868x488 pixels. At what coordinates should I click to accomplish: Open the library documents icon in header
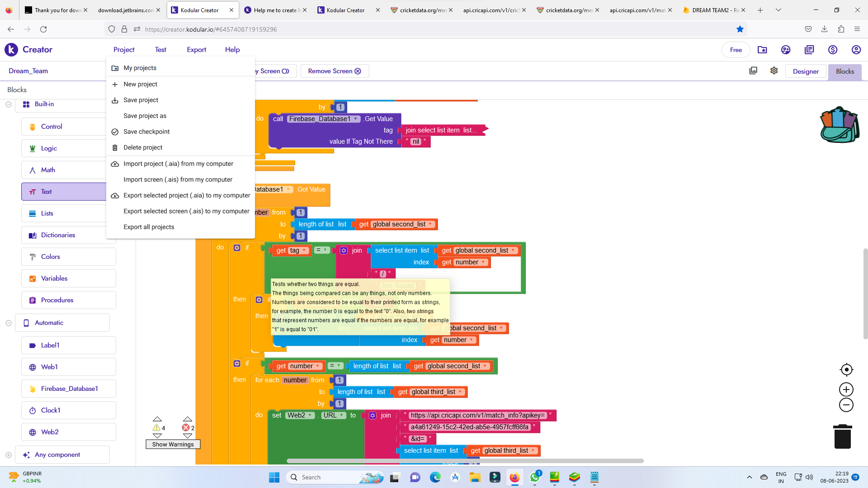coord(809,50)
